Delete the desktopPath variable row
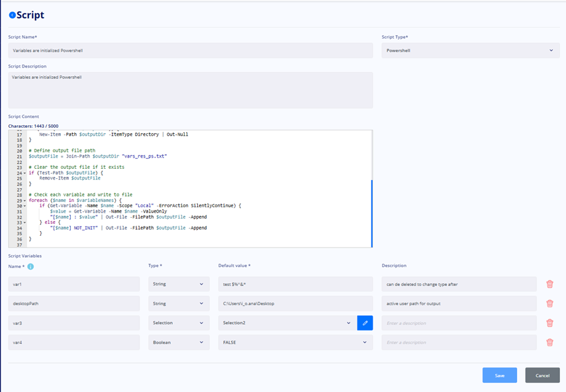Screen dimensions: 566x392 (549, 303)
